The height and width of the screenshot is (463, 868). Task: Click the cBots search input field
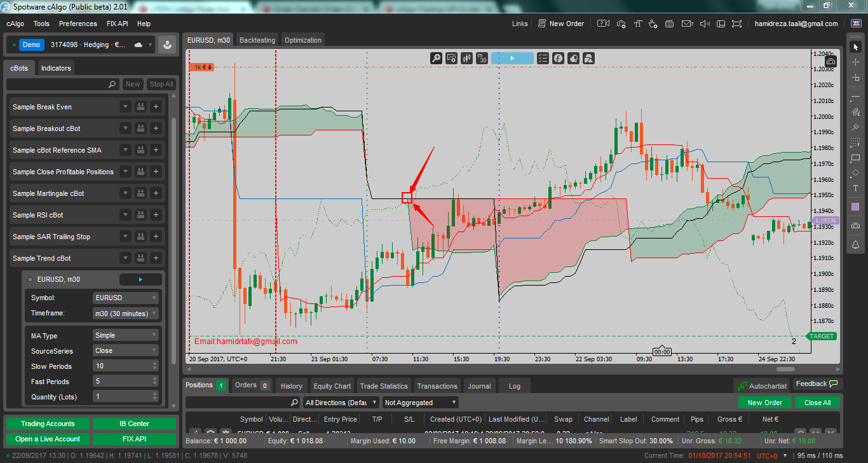click(62, 84)
